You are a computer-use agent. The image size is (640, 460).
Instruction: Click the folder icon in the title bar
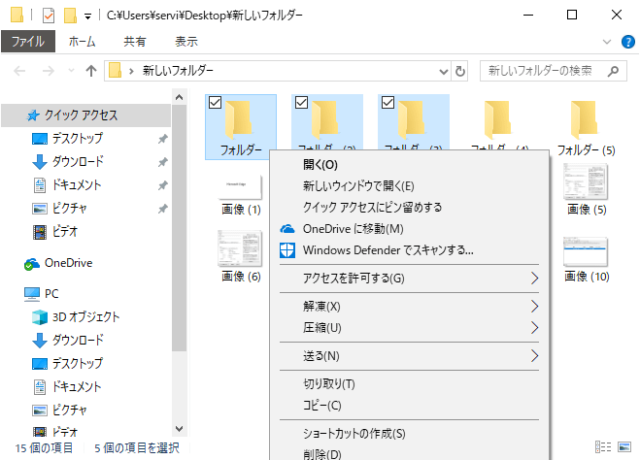[17, 15]
